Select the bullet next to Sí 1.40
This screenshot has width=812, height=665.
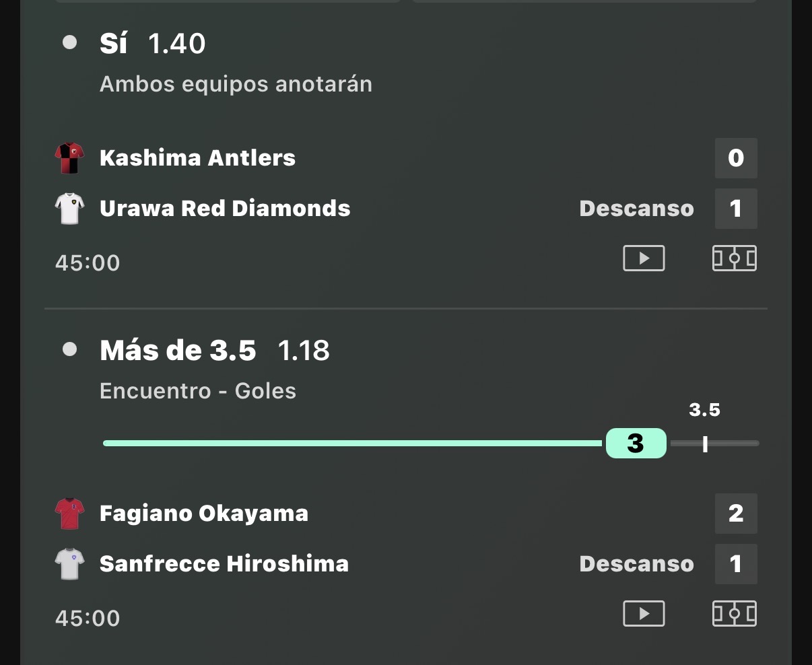pyautogui.click(x=69, y=42)
